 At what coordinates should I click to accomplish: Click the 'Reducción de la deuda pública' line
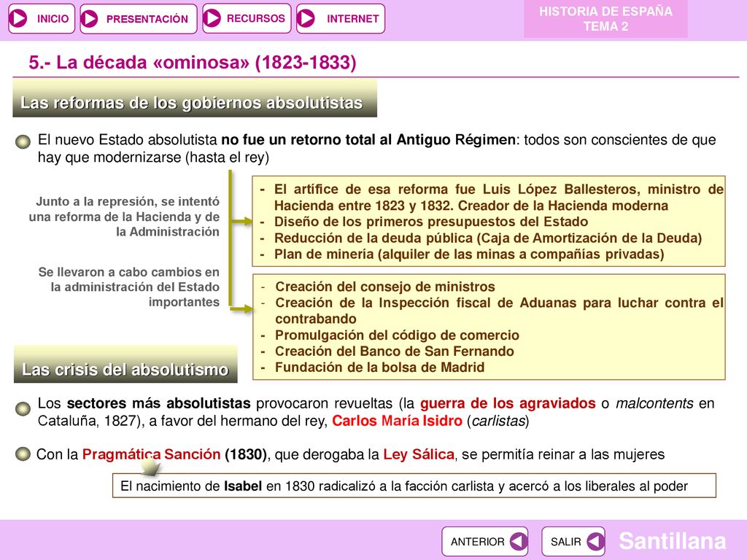point(488,238)
